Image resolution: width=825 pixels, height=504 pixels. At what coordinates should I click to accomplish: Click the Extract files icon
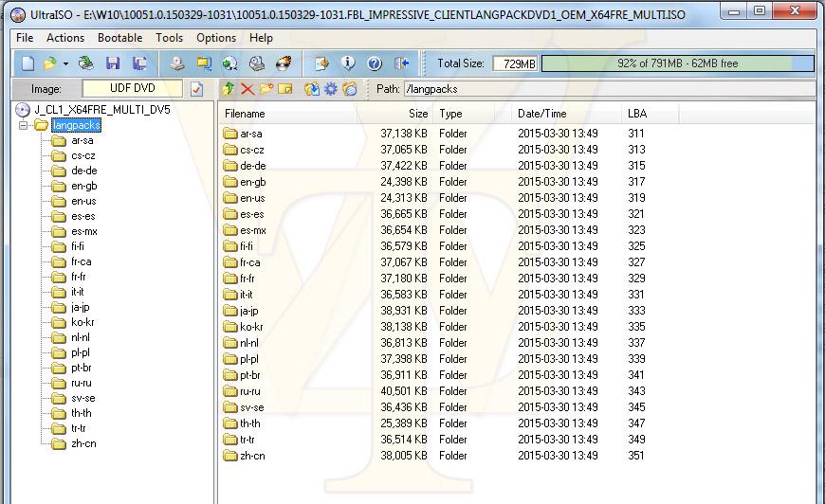click(311, 89)
